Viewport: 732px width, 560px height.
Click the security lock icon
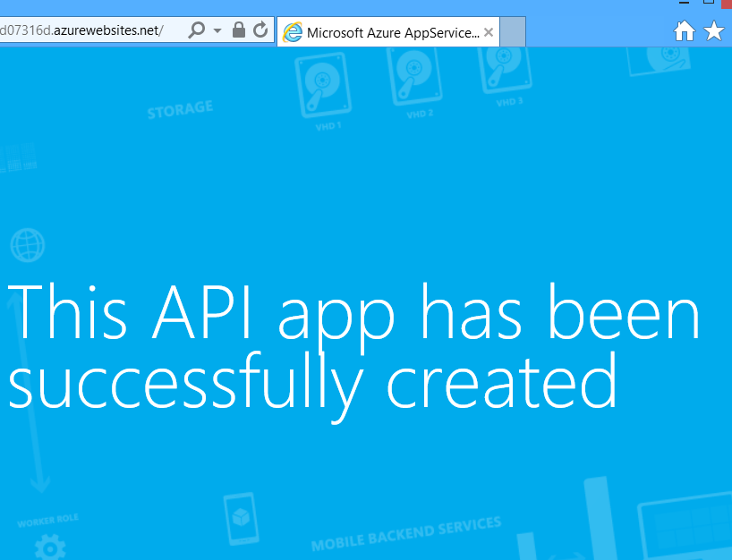tap(239, 30)
